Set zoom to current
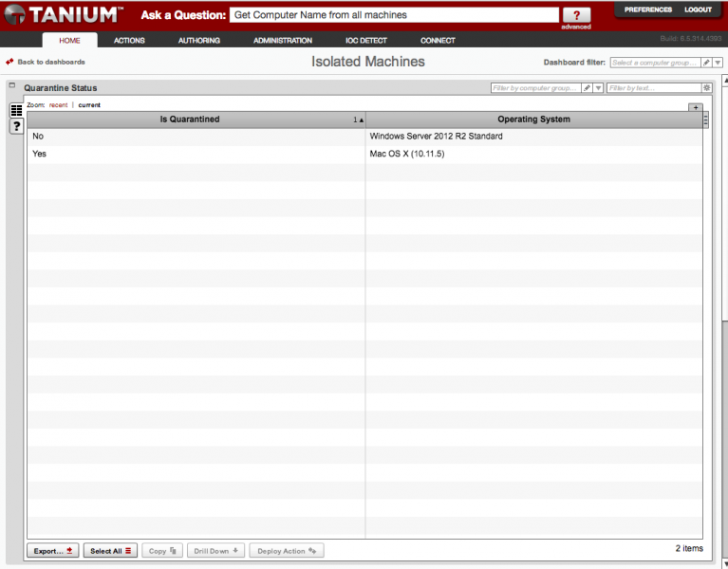This screenshot has width=728, height=569. click(x=89, y=105)
